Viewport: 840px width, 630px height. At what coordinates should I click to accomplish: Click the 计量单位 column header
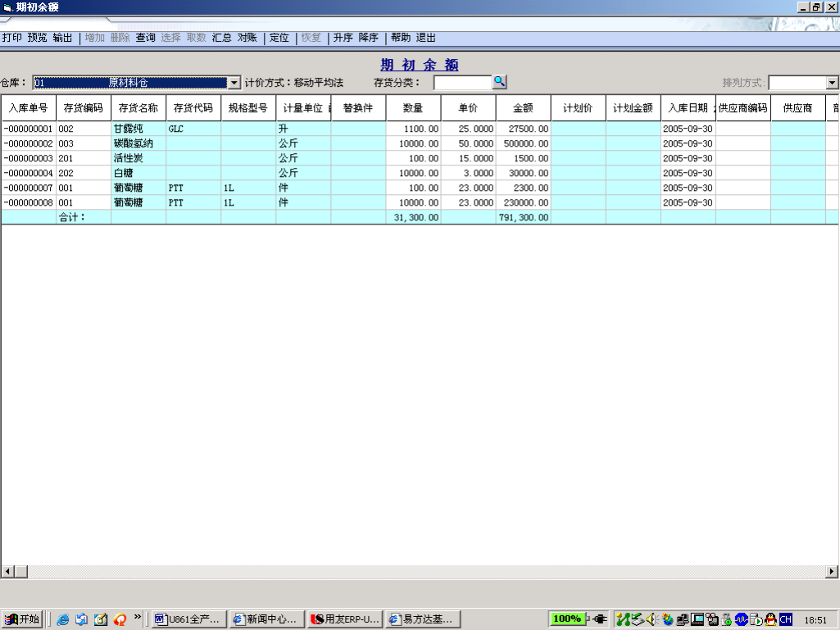point(303,107)
